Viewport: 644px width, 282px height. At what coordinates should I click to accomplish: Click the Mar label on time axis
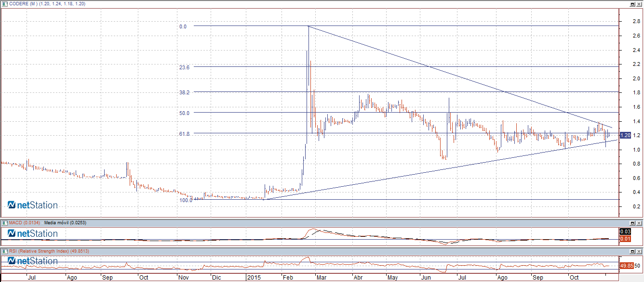pyautogui.click(x=321, y=278)
